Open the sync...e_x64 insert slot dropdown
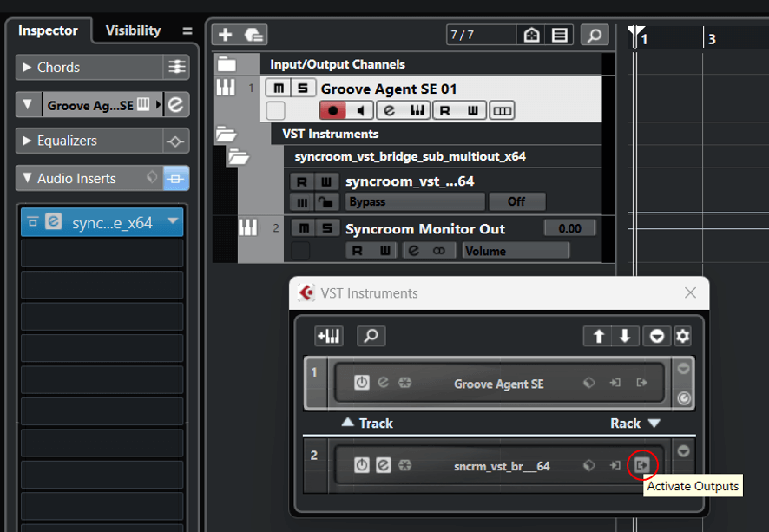769x532 pixels. click(173, 222)
